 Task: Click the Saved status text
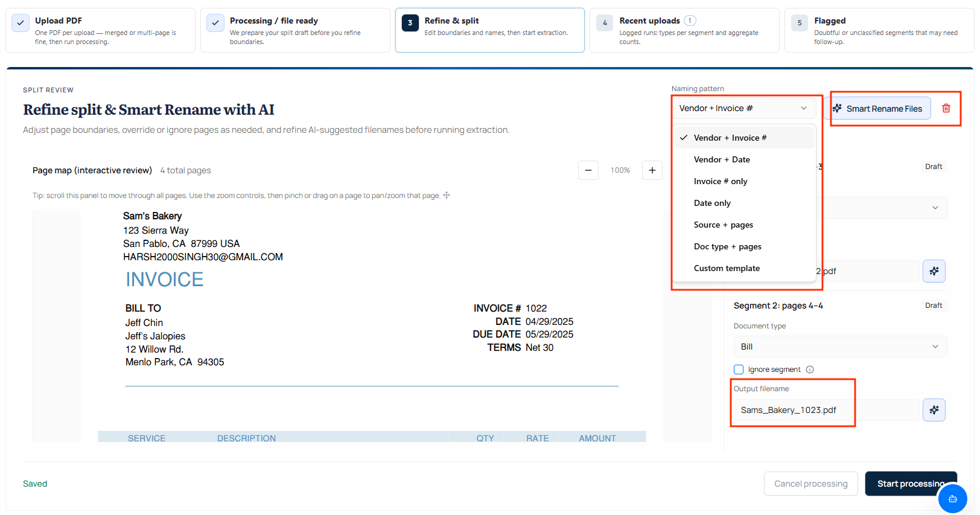pyautogui.click(x=35, y=484)
